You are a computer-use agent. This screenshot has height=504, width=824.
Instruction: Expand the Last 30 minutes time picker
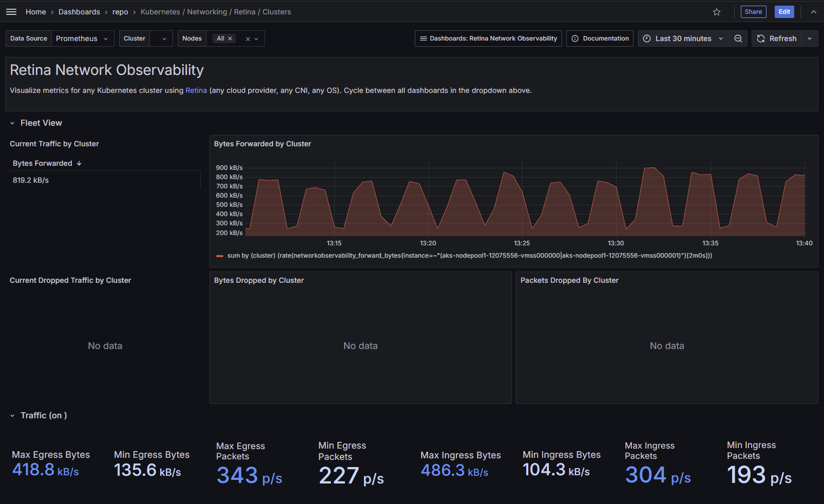tap(683, 38)
